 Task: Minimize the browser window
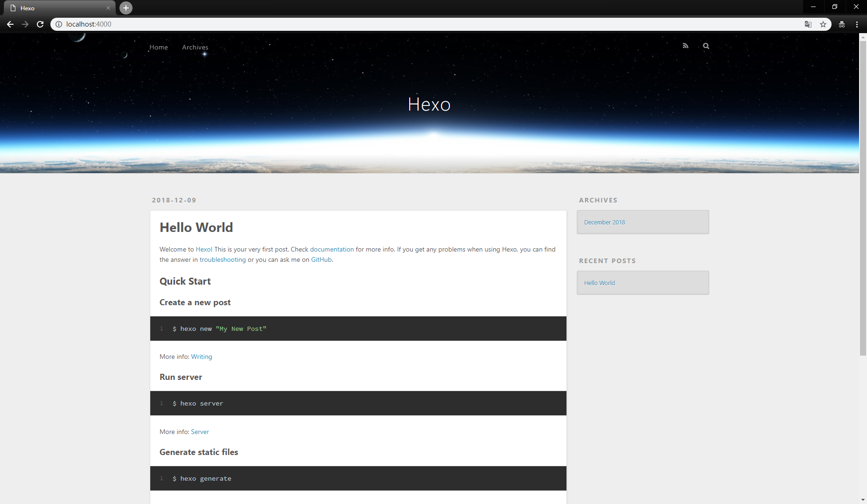coord(813,7)
